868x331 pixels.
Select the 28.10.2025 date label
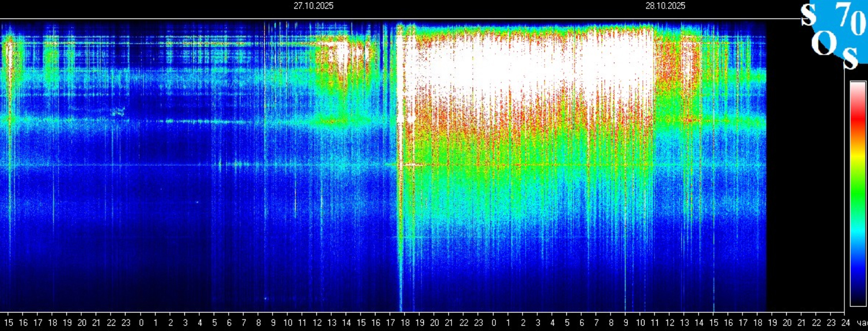point(665,6)
